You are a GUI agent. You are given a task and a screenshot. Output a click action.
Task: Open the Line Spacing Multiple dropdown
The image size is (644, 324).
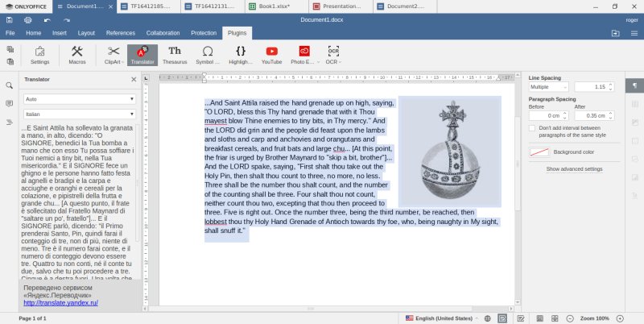tap(549, 87)
